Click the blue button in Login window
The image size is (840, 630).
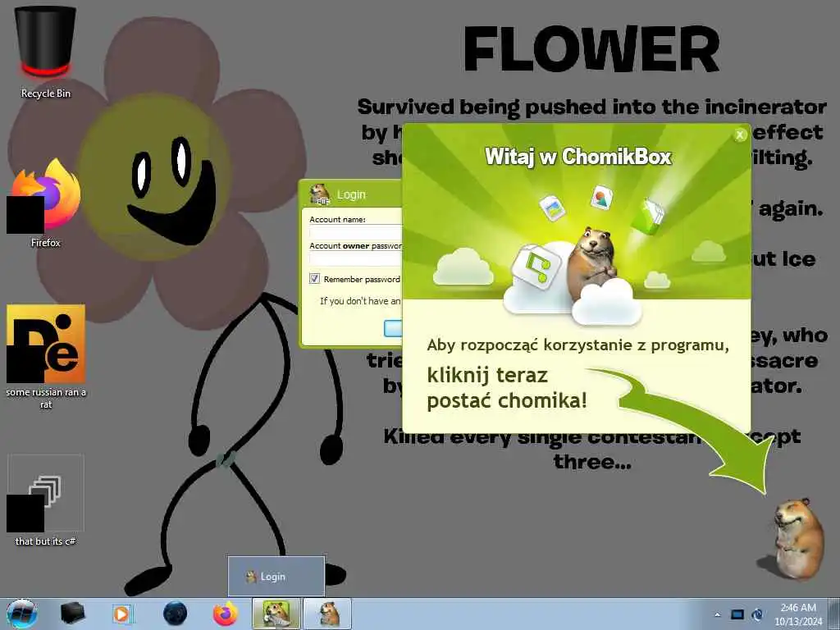coord(393,328)
